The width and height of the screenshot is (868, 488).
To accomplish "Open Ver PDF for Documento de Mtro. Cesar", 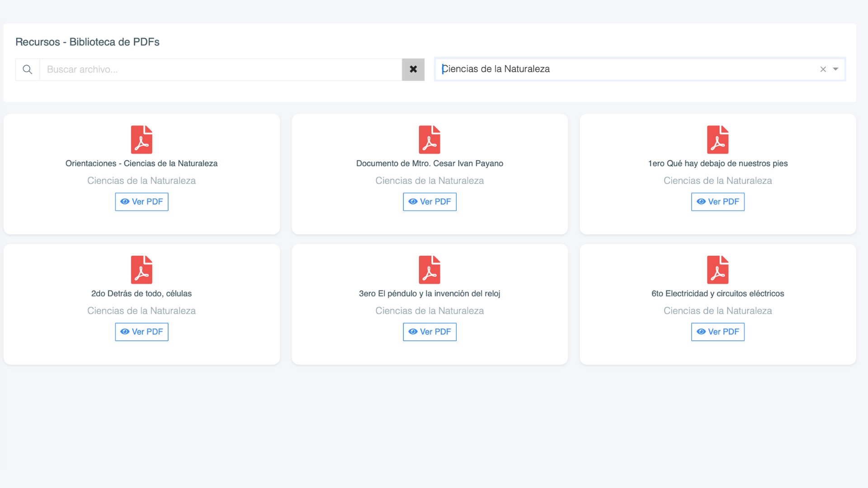I will (429, 202).
